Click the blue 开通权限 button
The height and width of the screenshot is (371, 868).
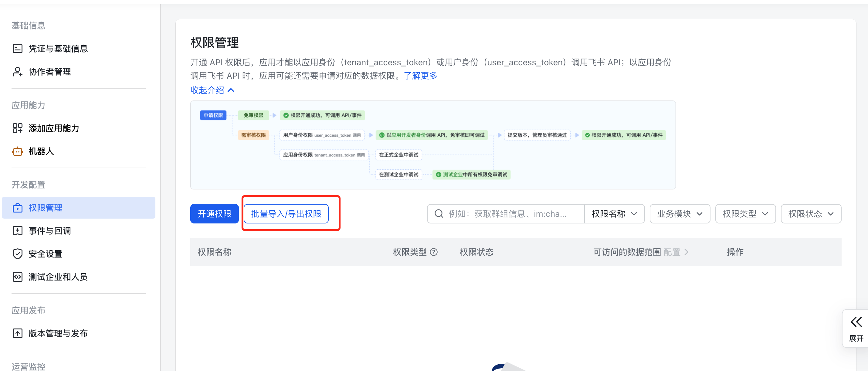(x=214, y=214)
